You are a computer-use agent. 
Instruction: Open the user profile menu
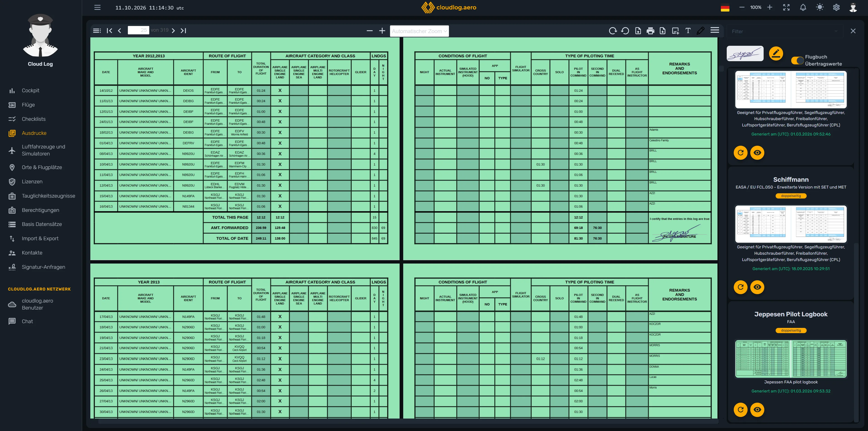tap(853, 7)
